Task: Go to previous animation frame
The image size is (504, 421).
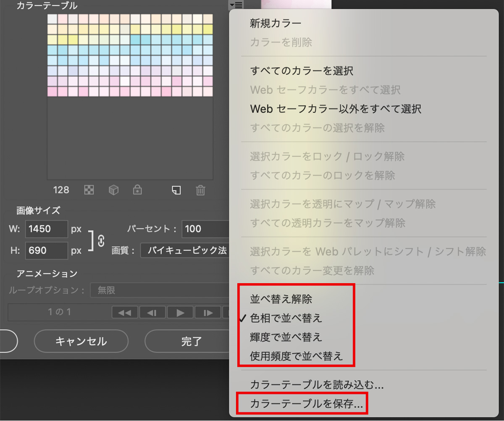Action: [152, 313]
